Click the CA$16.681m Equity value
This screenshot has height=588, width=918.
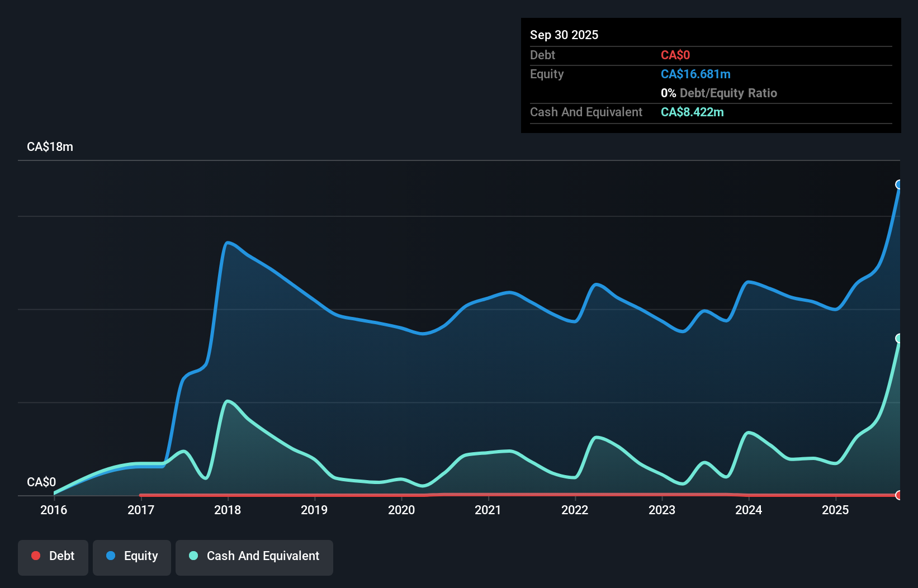point(695,74)
